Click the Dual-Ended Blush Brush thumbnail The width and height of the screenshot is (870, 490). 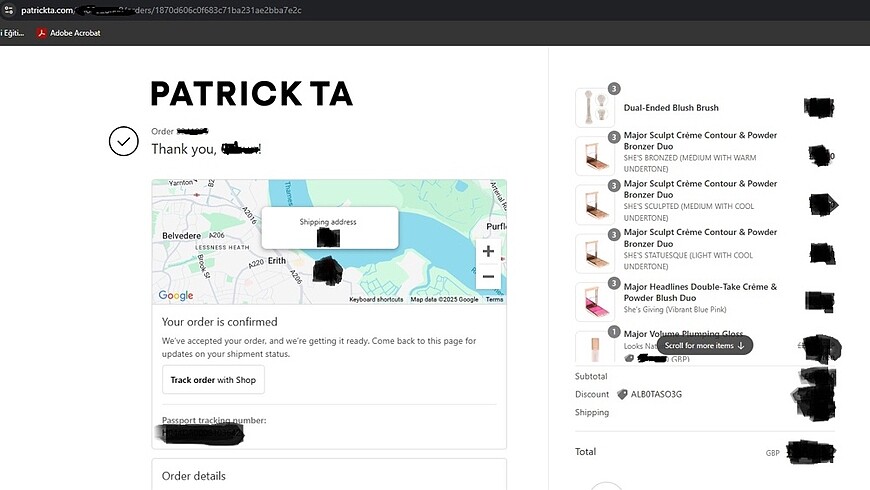(x=595, y=108)
